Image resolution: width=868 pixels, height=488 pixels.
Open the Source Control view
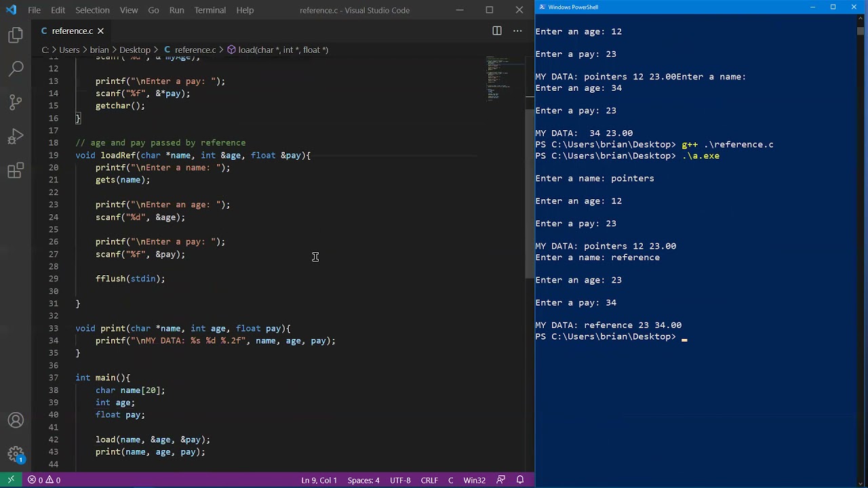pos(16,102)
